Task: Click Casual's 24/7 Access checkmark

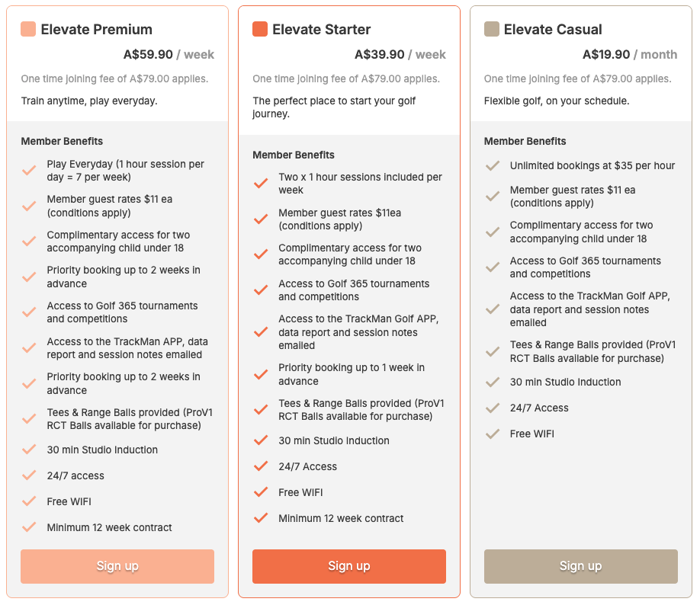Action: 493,408
